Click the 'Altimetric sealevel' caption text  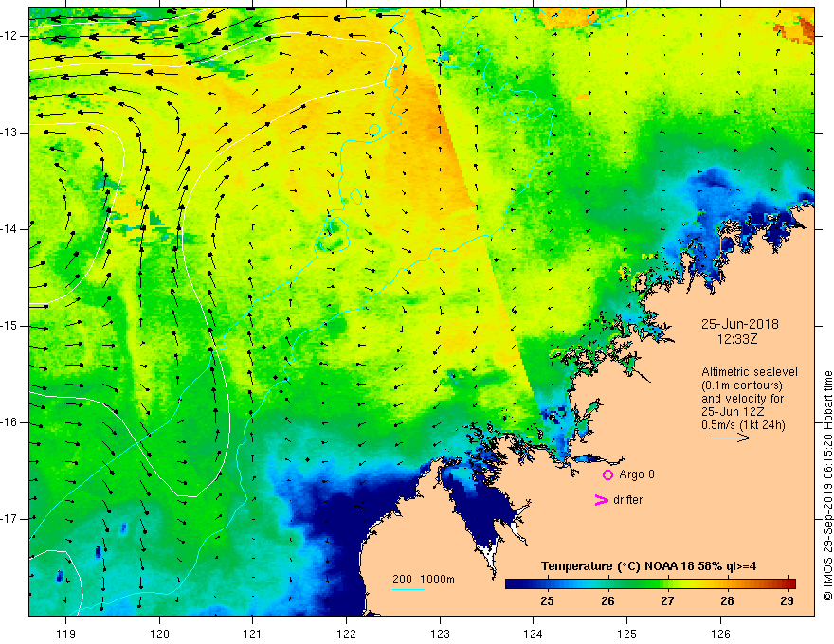pos(750,372)
